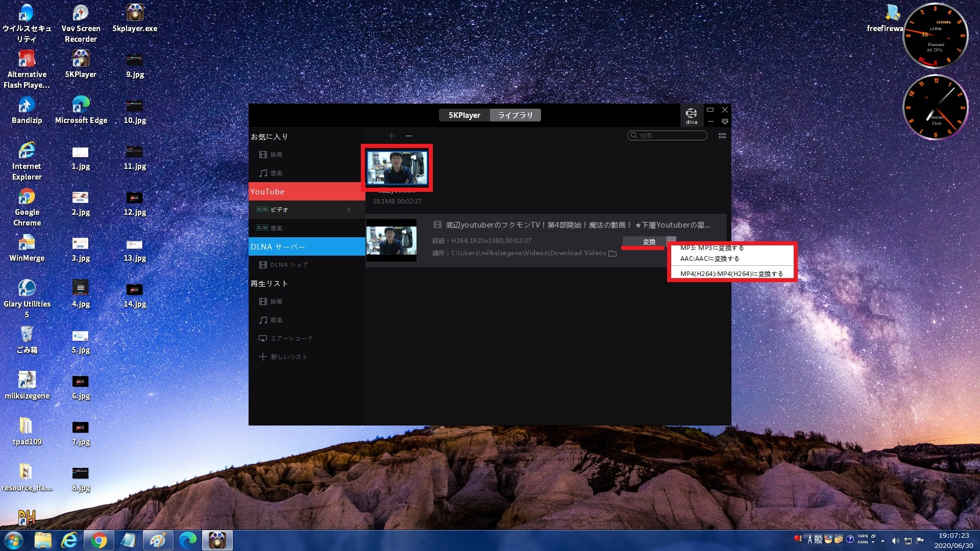
Task: Create a playlist with 新しいリスト
Action: [306, 357]
